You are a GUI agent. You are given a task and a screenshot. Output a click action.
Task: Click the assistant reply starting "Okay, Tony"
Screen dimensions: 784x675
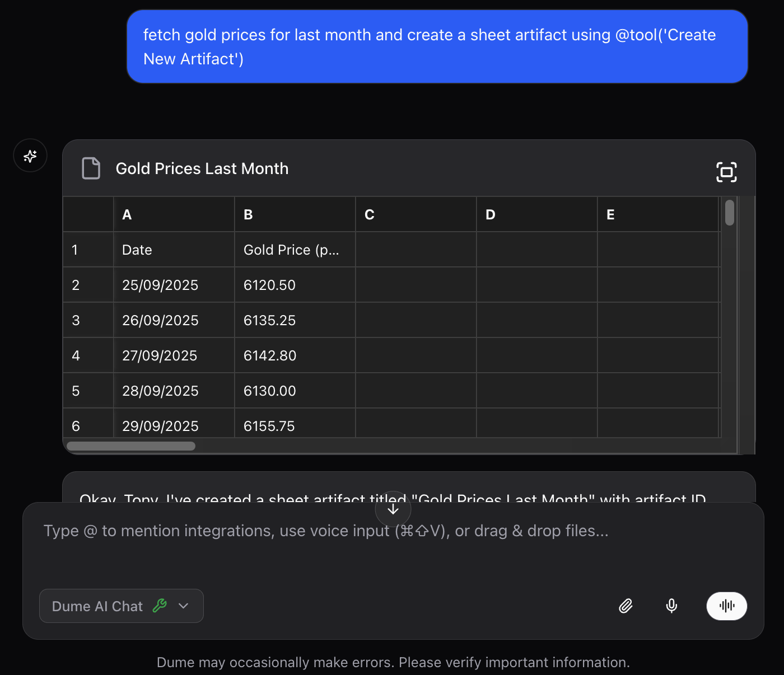pyautogui.click(x=409, y=487)
